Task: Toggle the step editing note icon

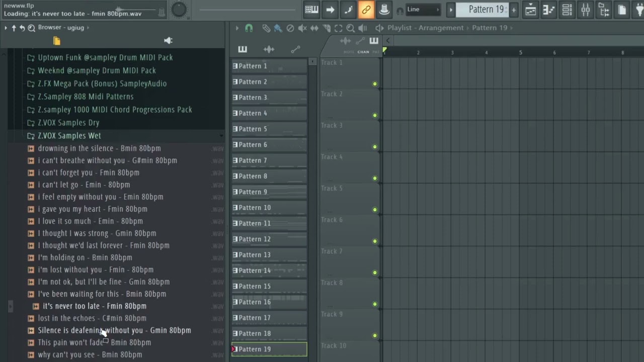Action: (348, 10)
